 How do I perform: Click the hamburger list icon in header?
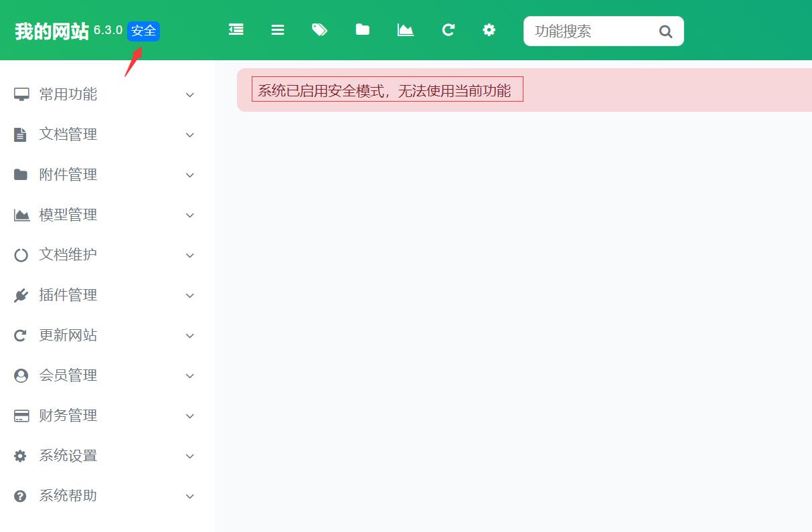click(x=278, y=30)
